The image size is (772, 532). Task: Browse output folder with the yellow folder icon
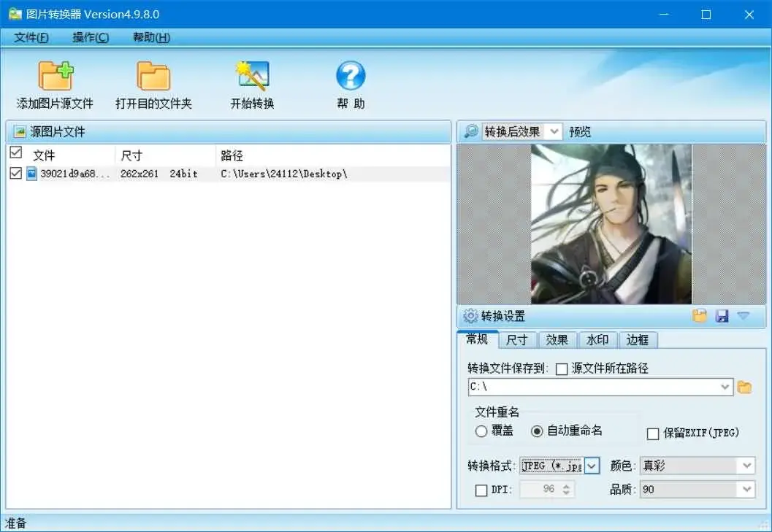[x=744, y=388]
